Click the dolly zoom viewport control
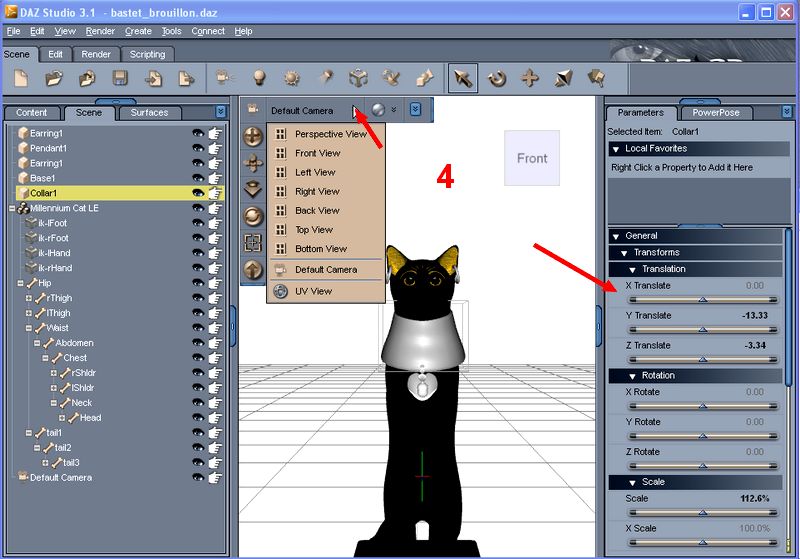The width and height of the screenshot is (800, 559). (253, 190)
